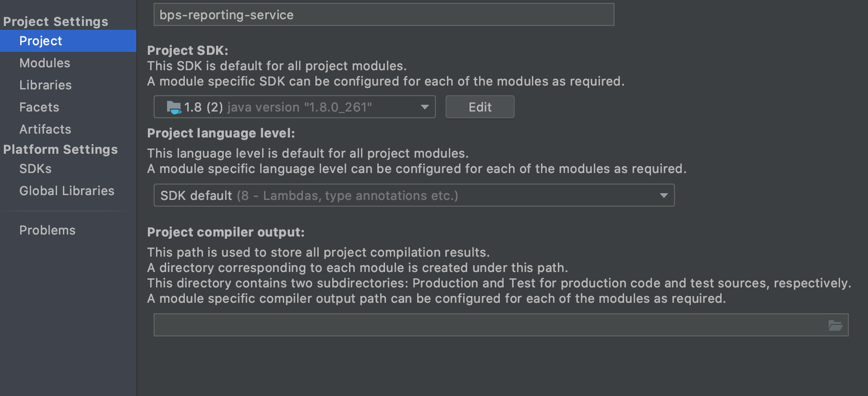Click the JDK folder icon in SDK dropdown
This screenshot has height=396, width=868.
tap(173, 107)
